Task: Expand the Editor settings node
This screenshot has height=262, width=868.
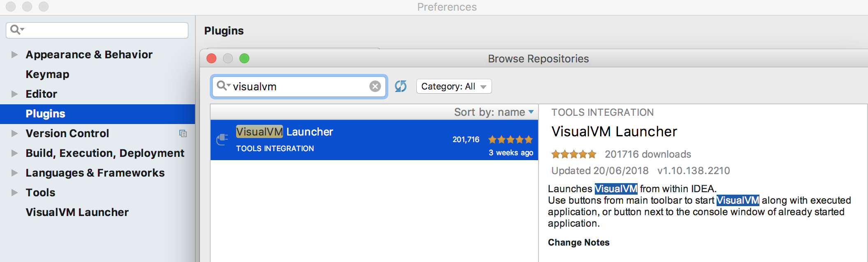Action: click(14, 94)
